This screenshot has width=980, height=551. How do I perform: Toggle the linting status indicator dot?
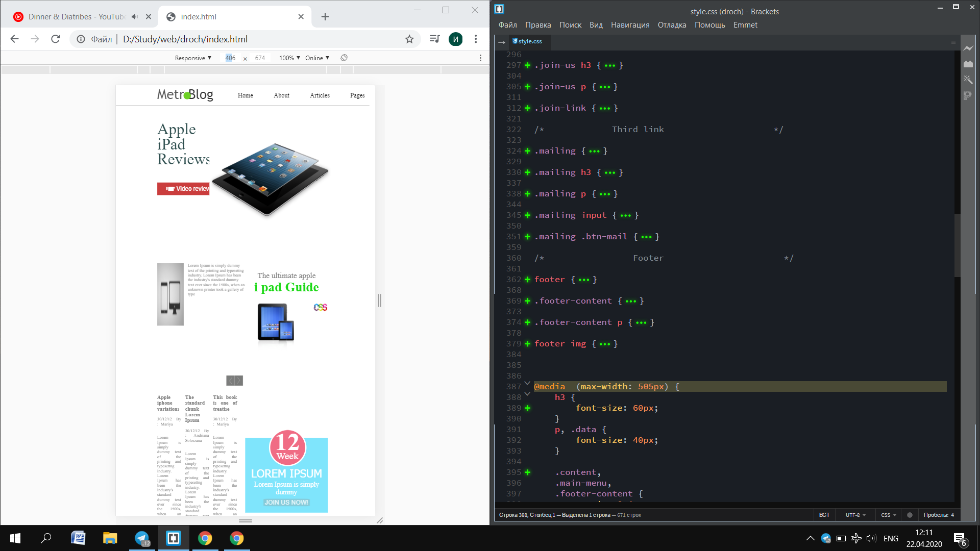coord(910,515)
